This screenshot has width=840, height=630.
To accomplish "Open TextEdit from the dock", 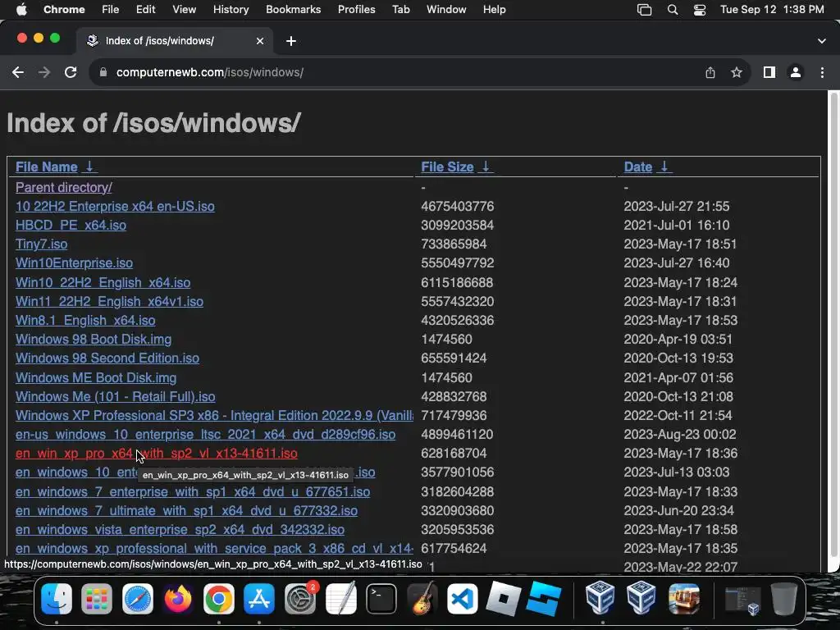I will point(340,598).
